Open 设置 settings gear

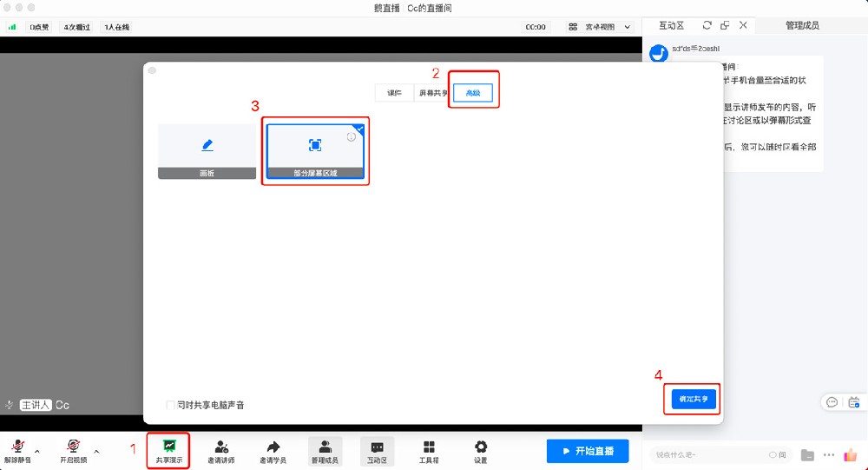point(481,451)
